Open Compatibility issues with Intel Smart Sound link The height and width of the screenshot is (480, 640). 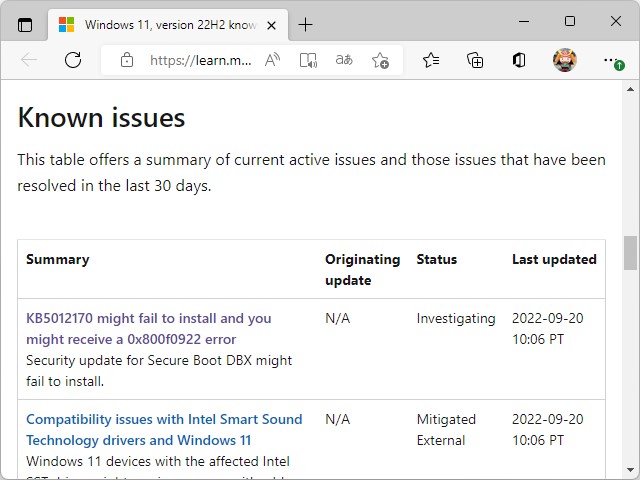pyautogui.click(x=164, y=430)
